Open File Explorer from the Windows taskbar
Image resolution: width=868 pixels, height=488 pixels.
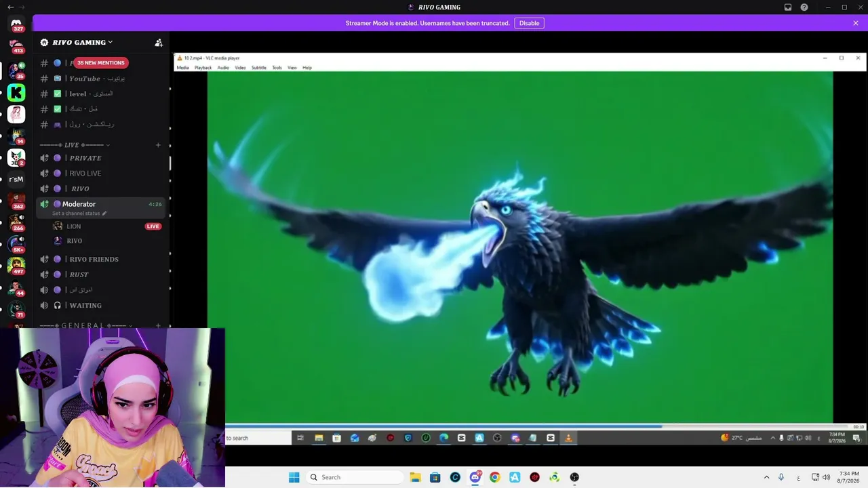point(415,477)
